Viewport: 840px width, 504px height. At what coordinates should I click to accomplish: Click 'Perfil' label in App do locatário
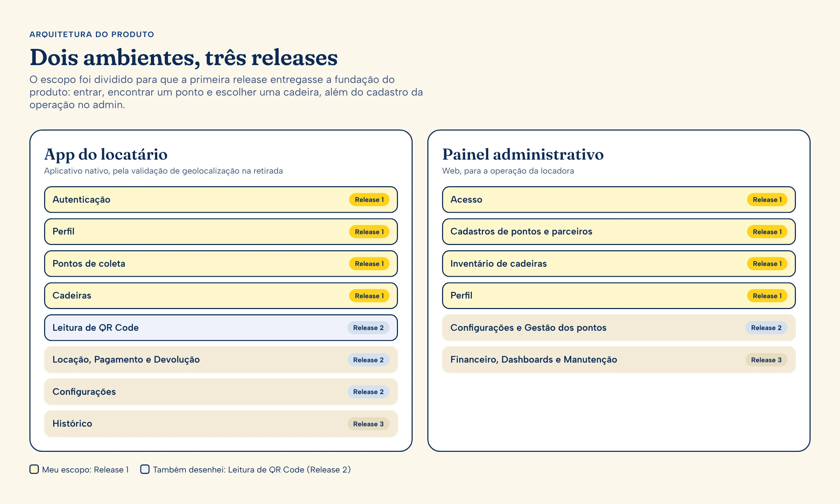click(x=63, y=231)
